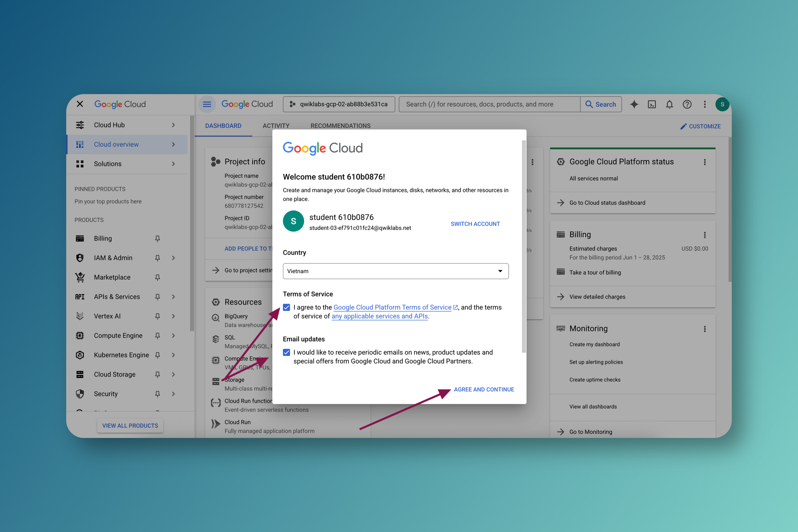The width and height of the screenshot is (798, 532).
Task: Activate Cloud Shell terminal icon
Action: pos(652,104)
